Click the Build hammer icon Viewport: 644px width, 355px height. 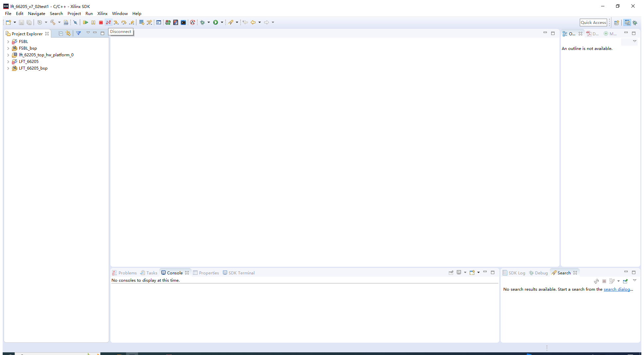click(53, 22)
